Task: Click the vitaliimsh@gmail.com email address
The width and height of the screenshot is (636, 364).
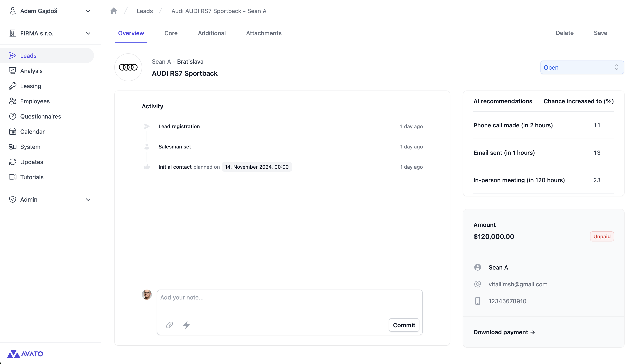Action: 518,284
